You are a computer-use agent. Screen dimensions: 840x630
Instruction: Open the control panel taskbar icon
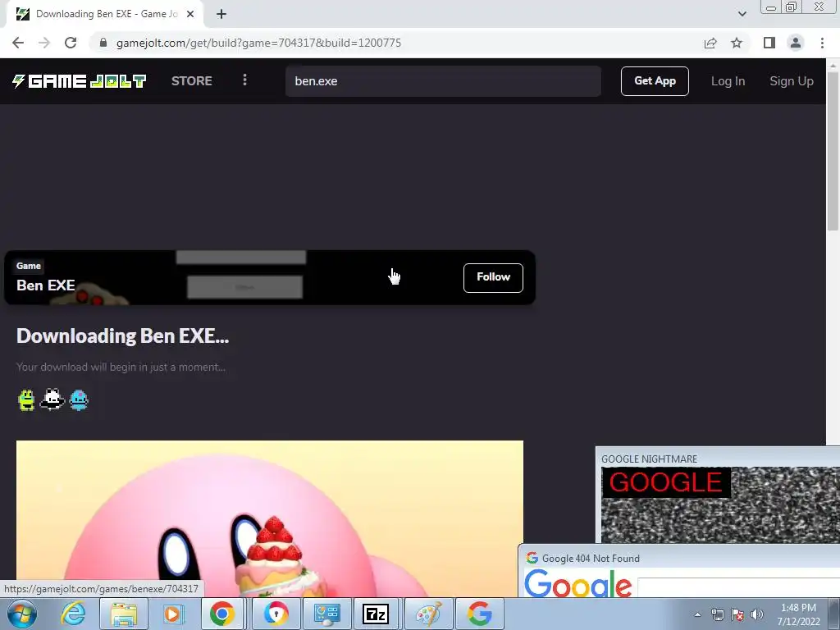(326, 614)
